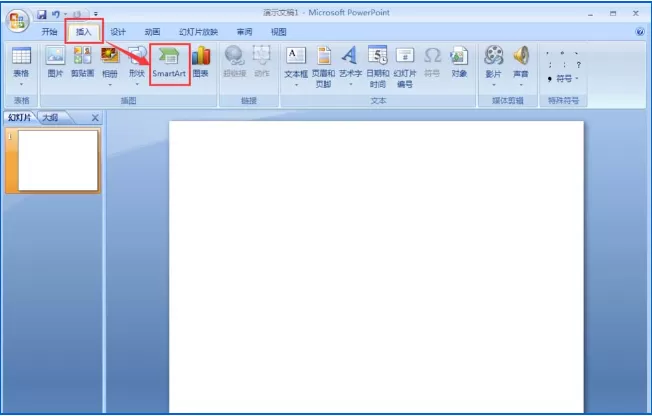Image resolution: width=652 pixels, height=416 pixels.
Task: Open the Photo Album dropdown arrow
Action: [110, 84]
